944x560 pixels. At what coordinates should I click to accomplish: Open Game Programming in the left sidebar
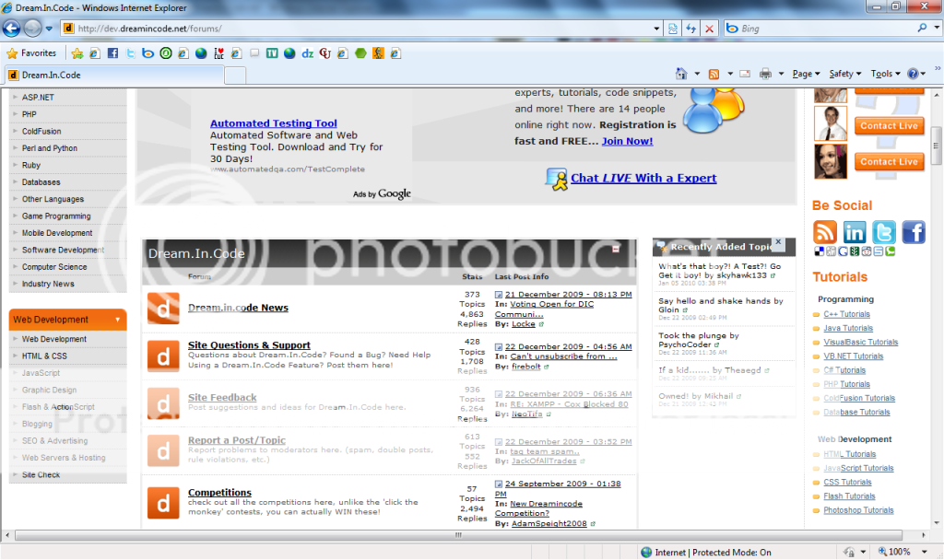click(56, 216)
